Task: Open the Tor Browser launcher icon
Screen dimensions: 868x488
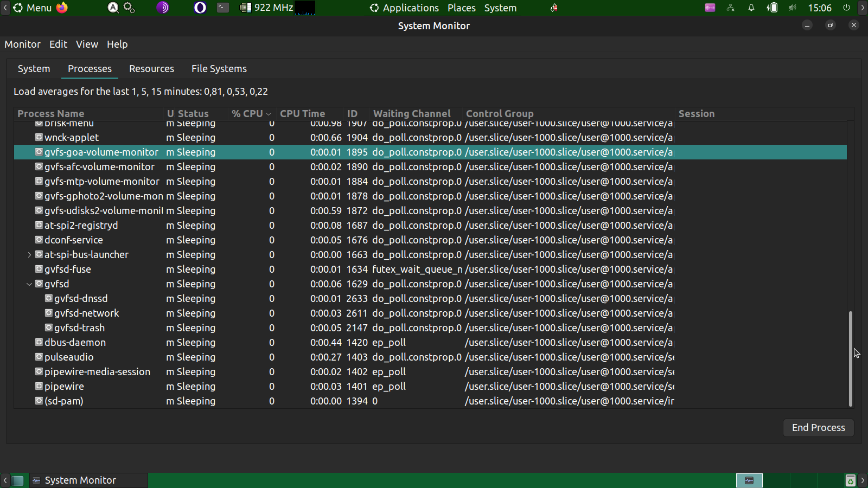Action: 163,8
